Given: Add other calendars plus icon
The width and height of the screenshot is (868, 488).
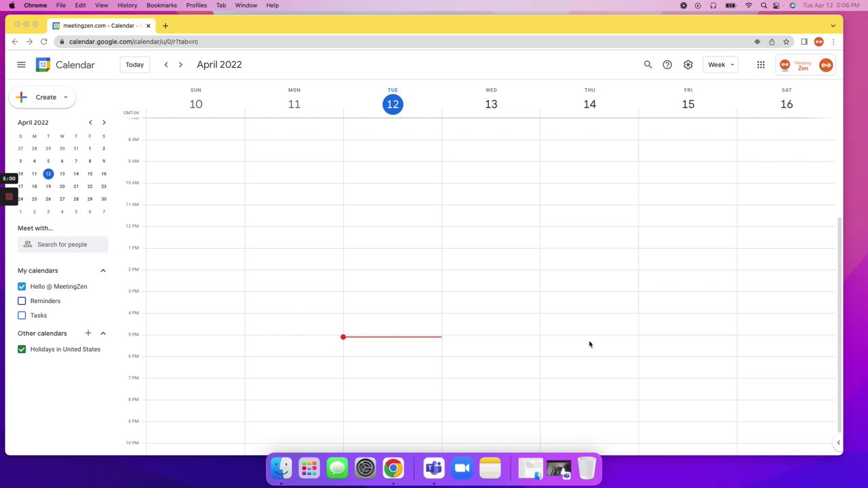Looking at the screenshot, I should click(87, 333).
